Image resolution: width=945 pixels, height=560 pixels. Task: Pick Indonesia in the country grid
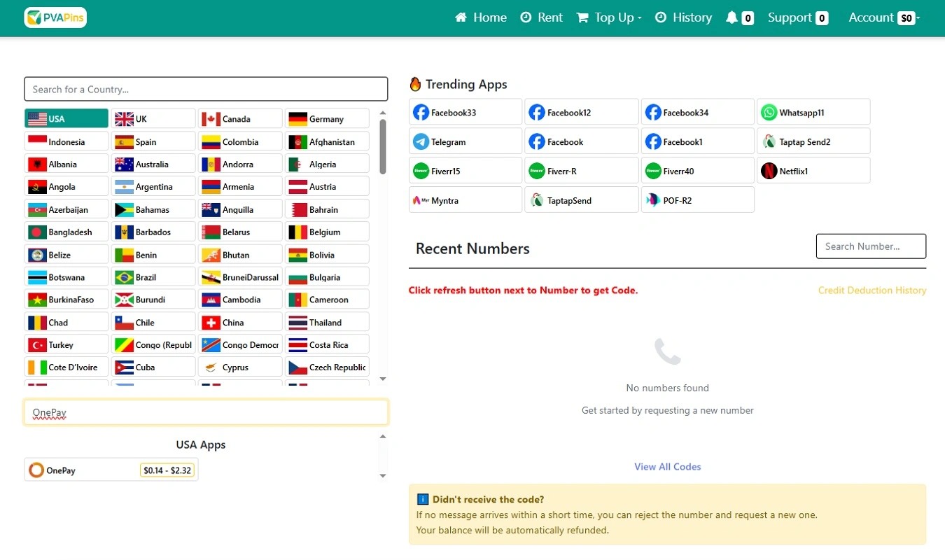(x=66, y=141)
